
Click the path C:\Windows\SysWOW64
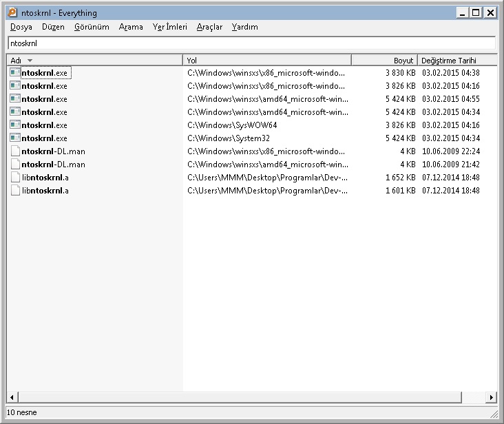pos(232,125)
